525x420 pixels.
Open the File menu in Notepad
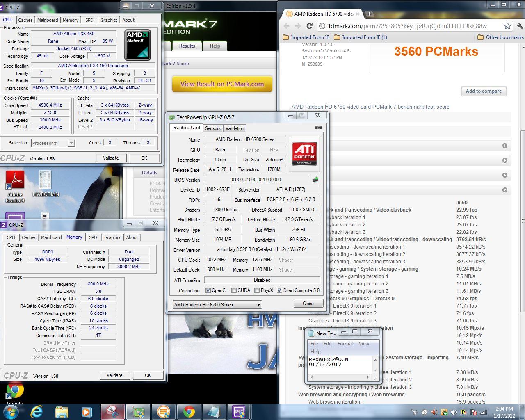(314, 344)
